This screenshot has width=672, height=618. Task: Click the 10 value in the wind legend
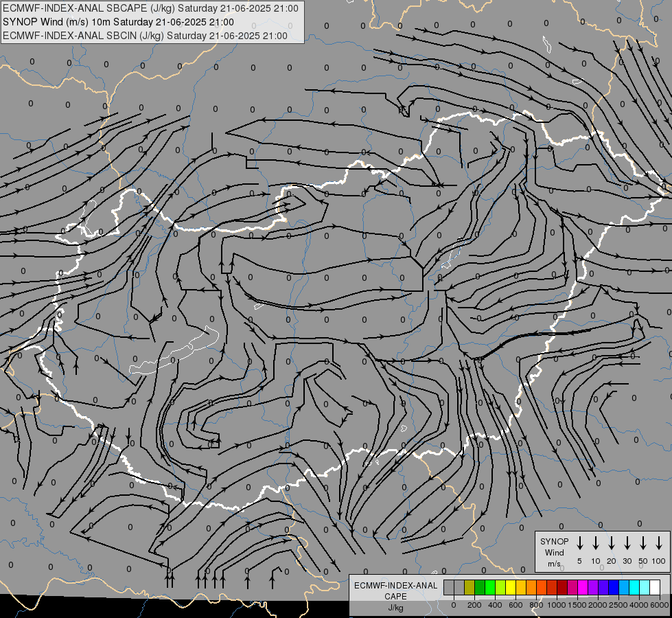coord(596,561)
